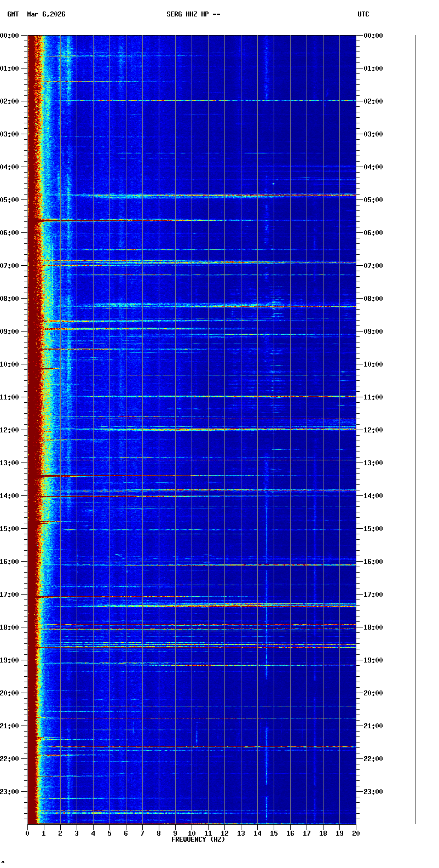The image size is (439, 868).
Task: Click the GMT label at top left
Action: click(13, 14)
